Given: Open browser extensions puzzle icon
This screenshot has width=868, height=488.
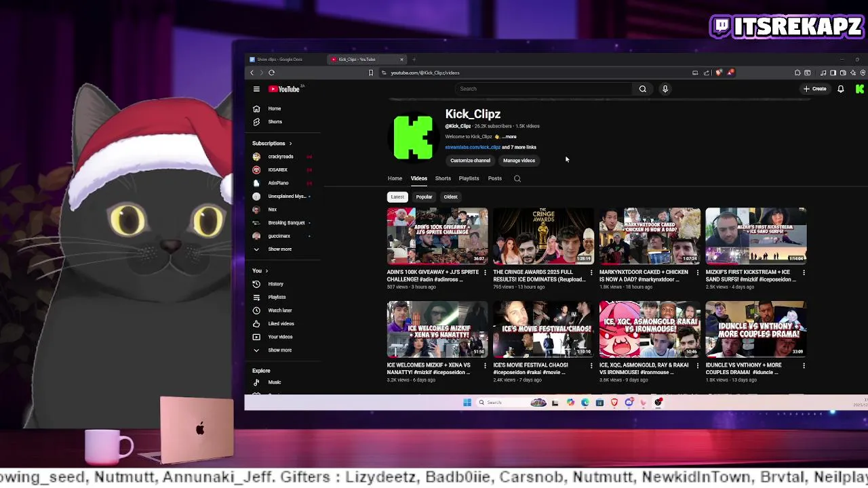Looking at the screenshot, I should (x=797, y=73).
